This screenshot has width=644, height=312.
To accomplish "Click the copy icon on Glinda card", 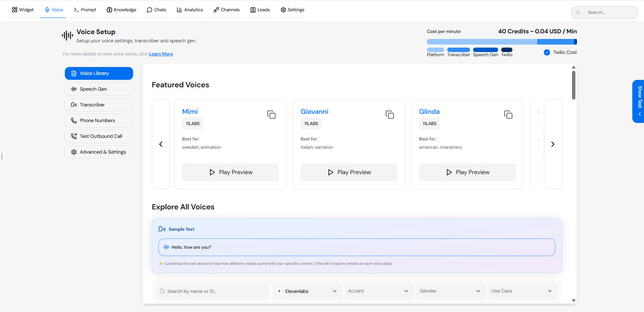I will pyautogui.click(x=508, y=115).
